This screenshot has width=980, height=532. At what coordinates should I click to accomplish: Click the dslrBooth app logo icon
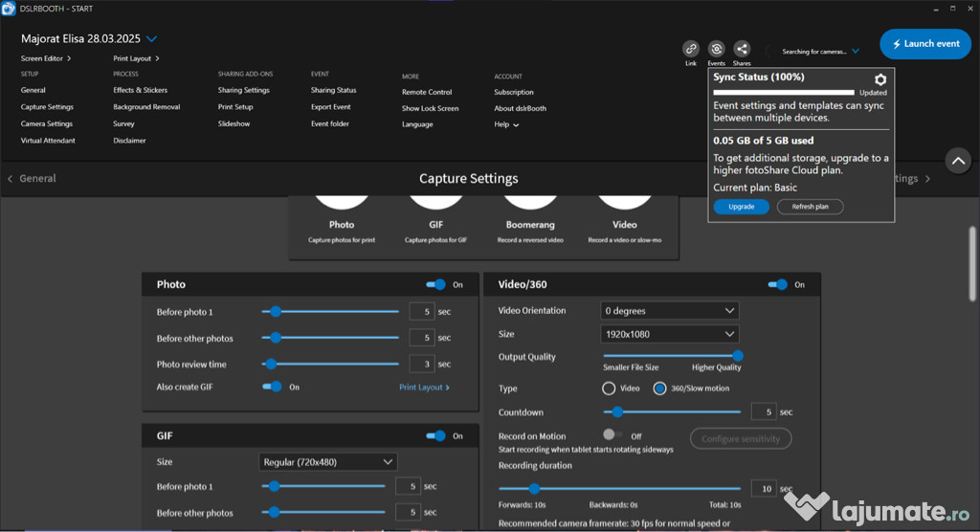tap(8, 9)
